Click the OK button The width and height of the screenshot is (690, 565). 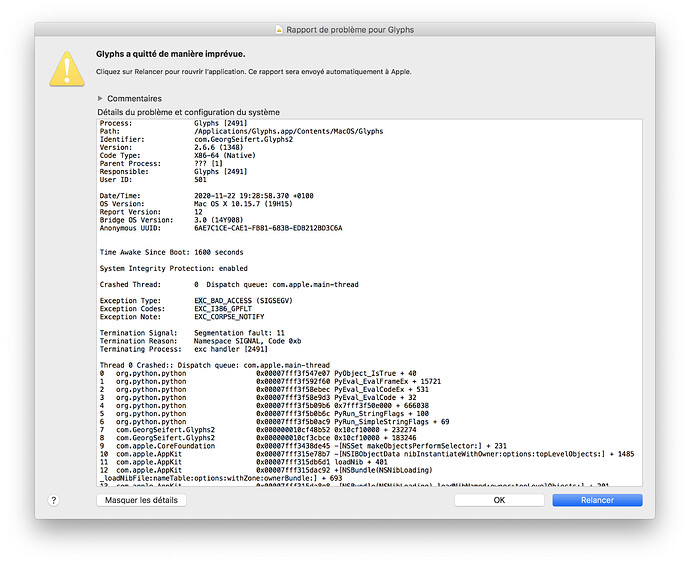[499, 500]
